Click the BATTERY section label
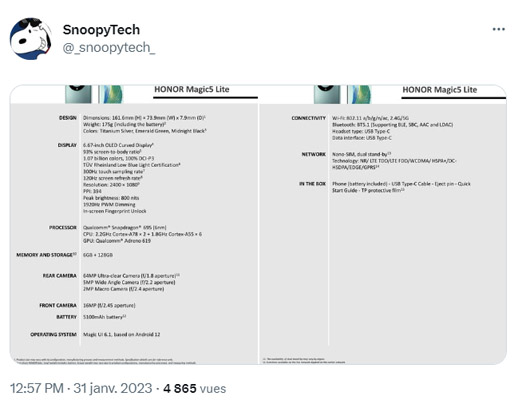Image resolution: width=514 pixels, height=400 pixels. pos(66,317)
